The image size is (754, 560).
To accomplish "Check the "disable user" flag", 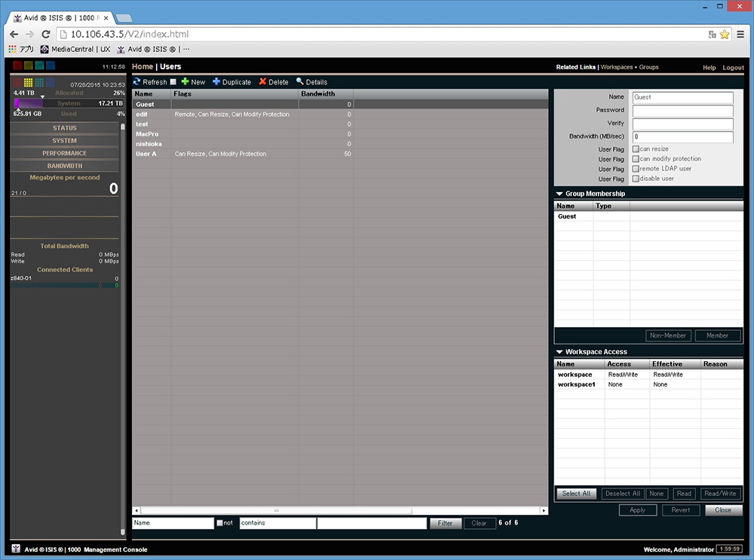I will click(x=636, y=179).
